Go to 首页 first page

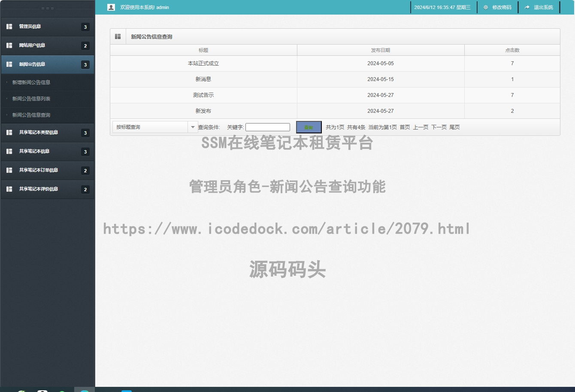point(405,127)
